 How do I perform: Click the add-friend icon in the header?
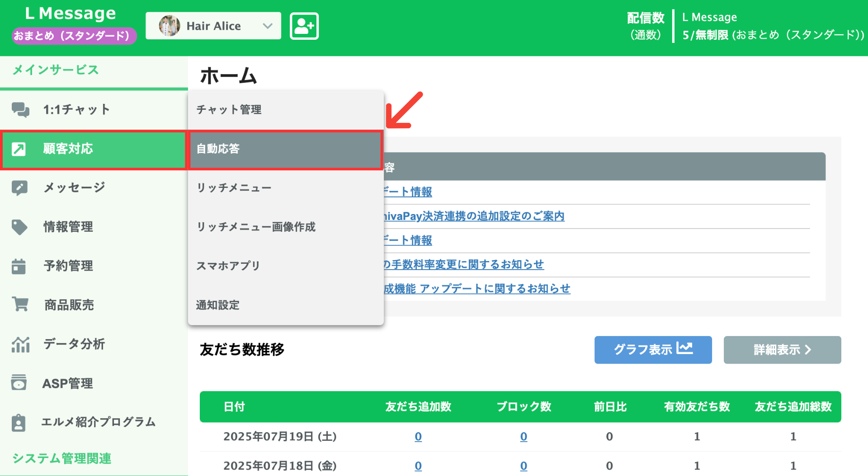pyautogui.click(x=304, y=26)
